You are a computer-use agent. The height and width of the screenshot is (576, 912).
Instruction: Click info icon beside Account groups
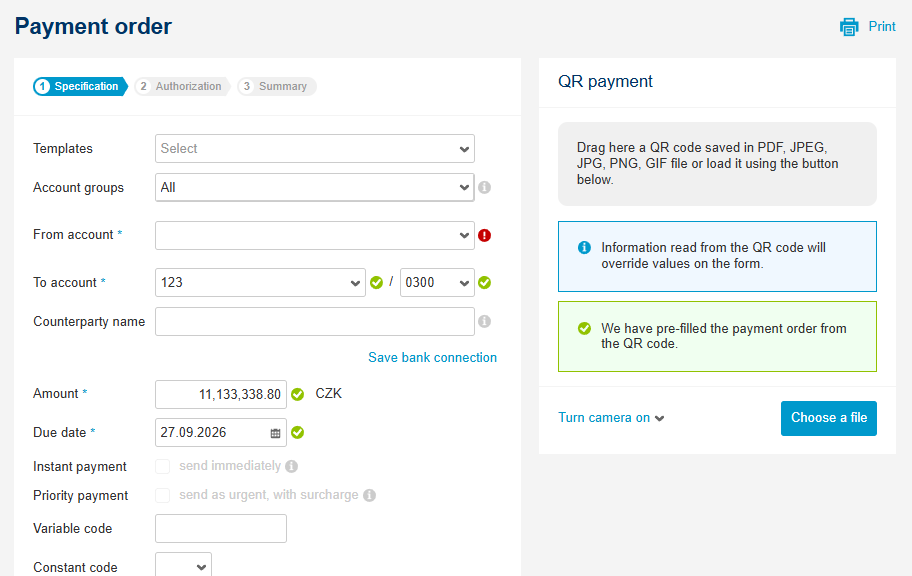(x=484, y=187)
